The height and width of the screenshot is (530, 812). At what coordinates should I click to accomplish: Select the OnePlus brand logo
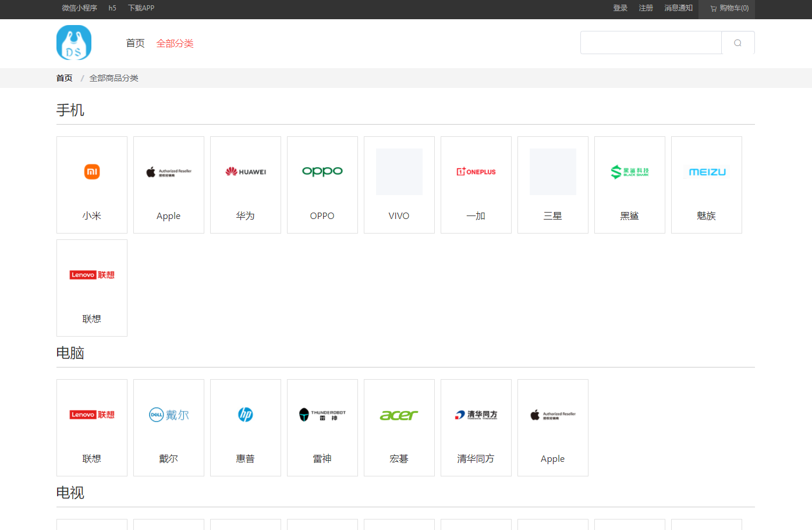point(476,172)
